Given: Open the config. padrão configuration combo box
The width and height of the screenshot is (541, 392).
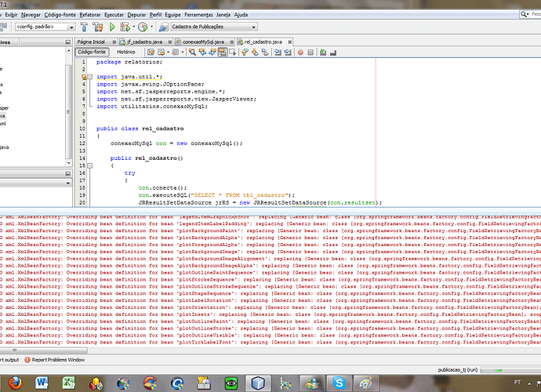Looking at the screenshot, I should click(x=45, y=27).
